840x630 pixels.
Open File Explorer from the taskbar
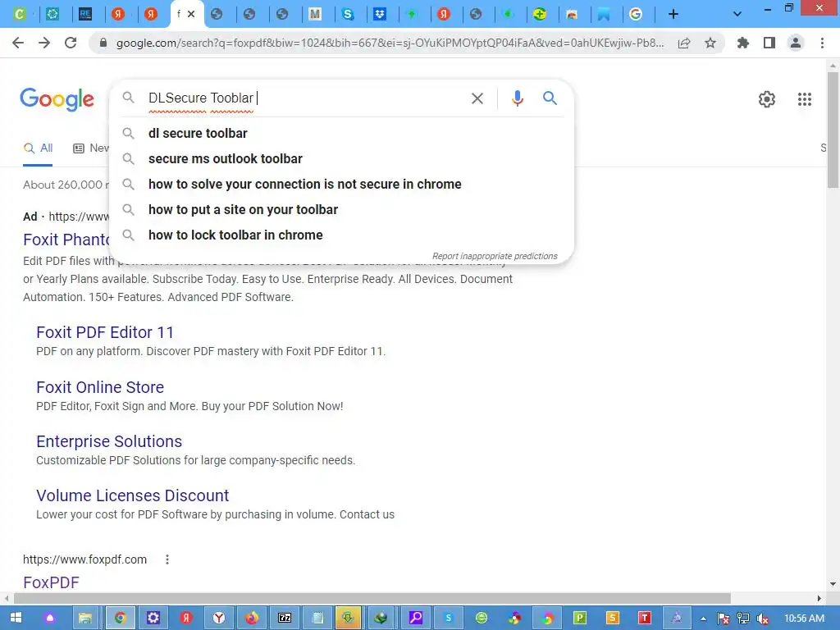tap(85, 618)
